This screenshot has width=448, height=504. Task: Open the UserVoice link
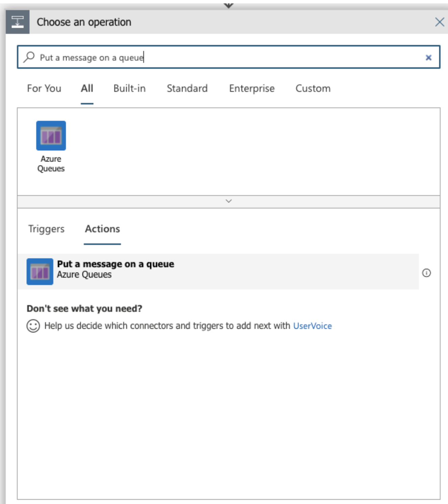click(x=312, y=326)
